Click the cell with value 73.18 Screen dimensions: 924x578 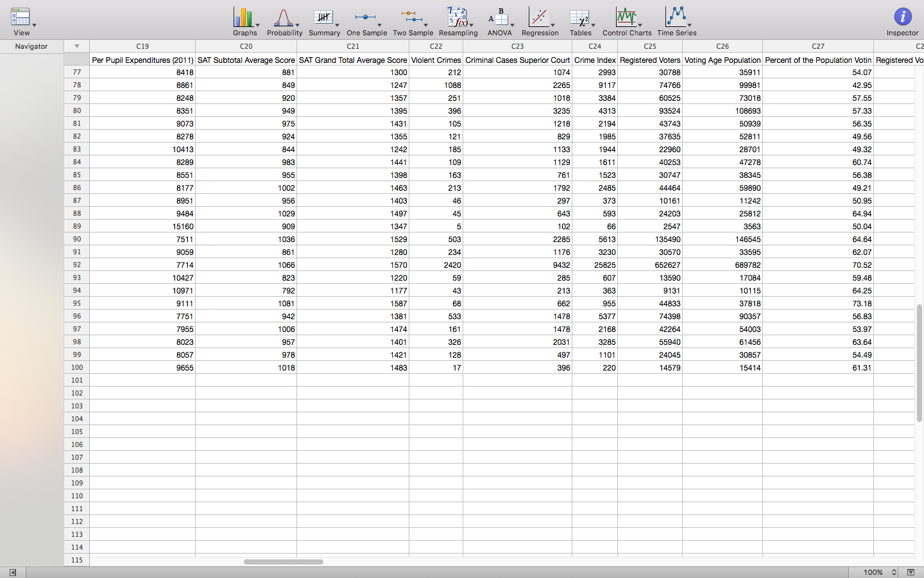pos(818,303)
